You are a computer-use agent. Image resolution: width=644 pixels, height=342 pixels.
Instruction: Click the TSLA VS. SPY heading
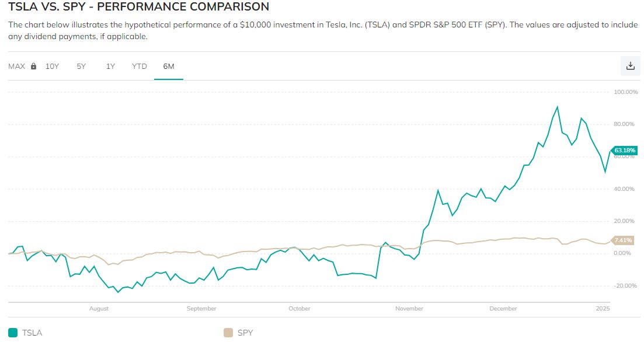click(139, 6)
